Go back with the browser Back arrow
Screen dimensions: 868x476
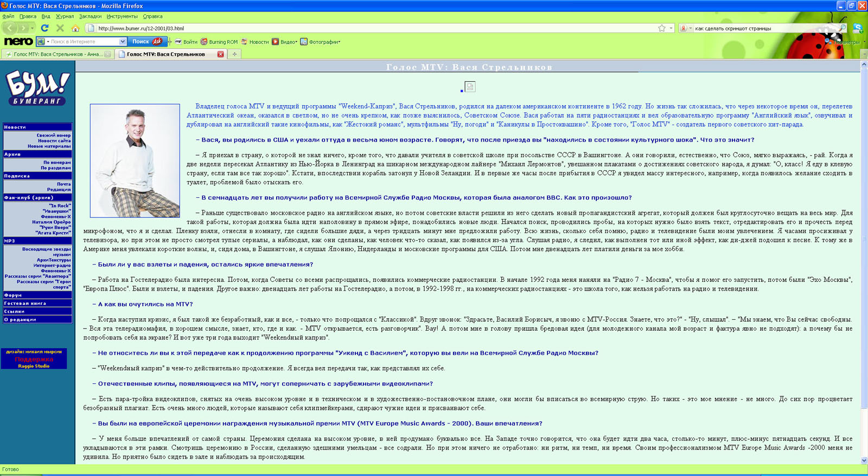(x=10, y=28)
